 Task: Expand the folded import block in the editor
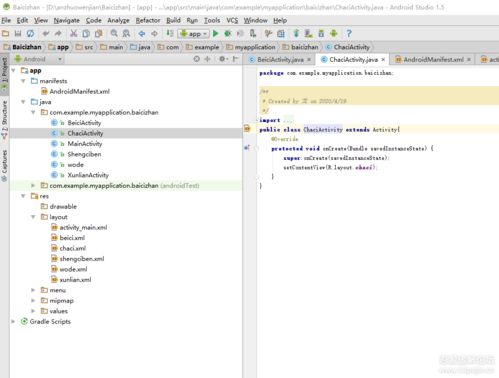288,120
